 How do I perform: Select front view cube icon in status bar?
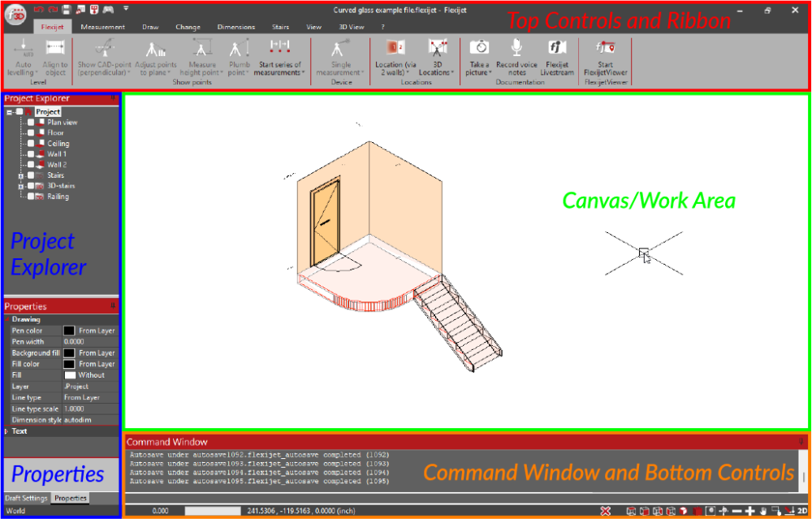click(x=645, y=511)
